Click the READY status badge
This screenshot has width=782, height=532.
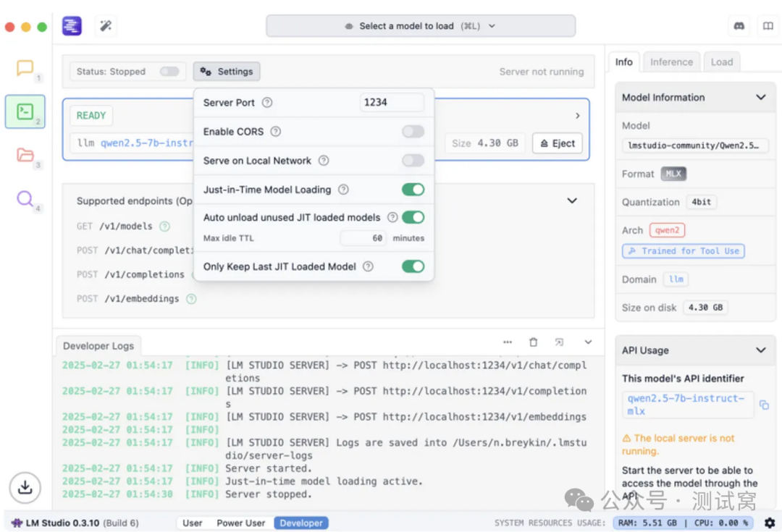(x=91, y=116)
